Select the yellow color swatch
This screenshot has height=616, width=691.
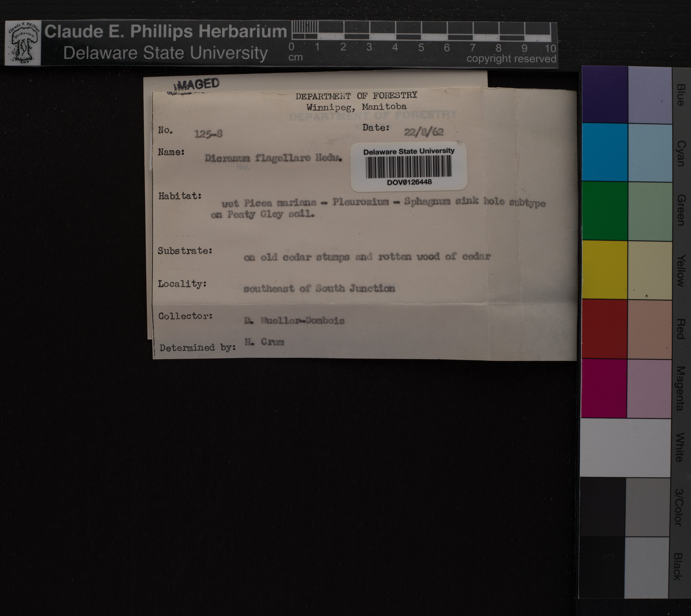pos(605,270)
